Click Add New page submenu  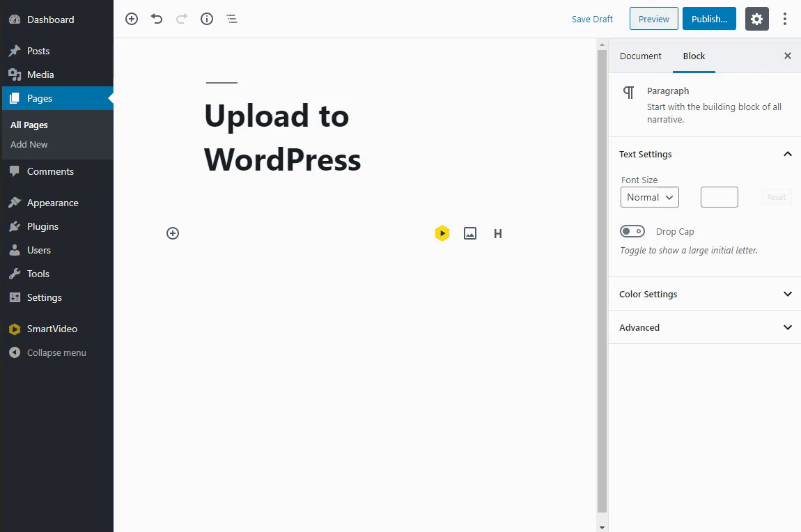click(29, 144)
